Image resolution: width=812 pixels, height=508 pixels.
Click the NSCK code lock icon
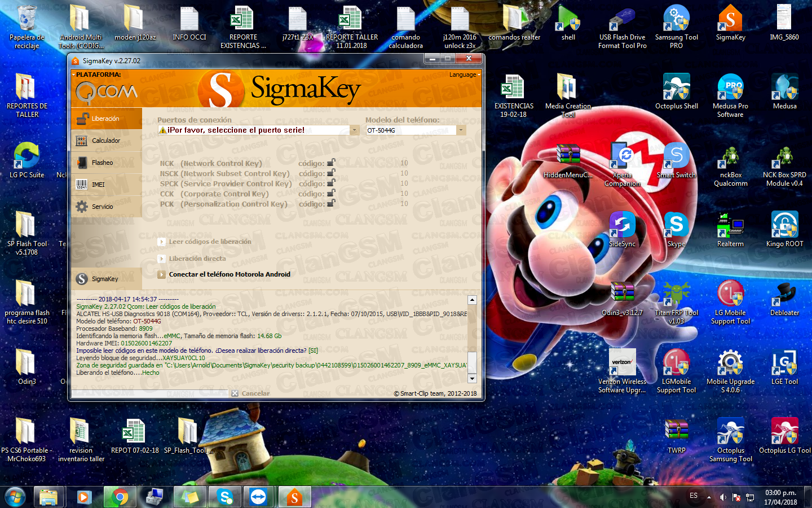pyautogui.click(x=331, y=173)
